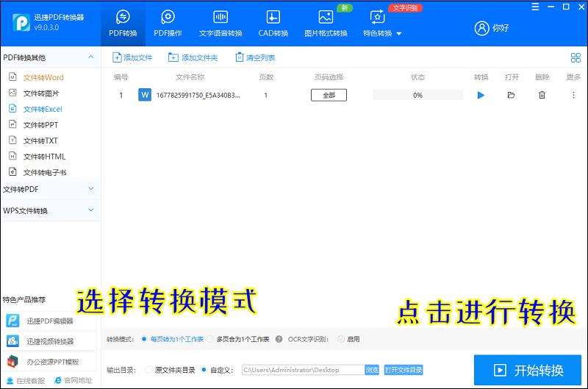Click the 文件名称 column header
The width and height of the screenshot is (588, 389).
click(190, 77)
